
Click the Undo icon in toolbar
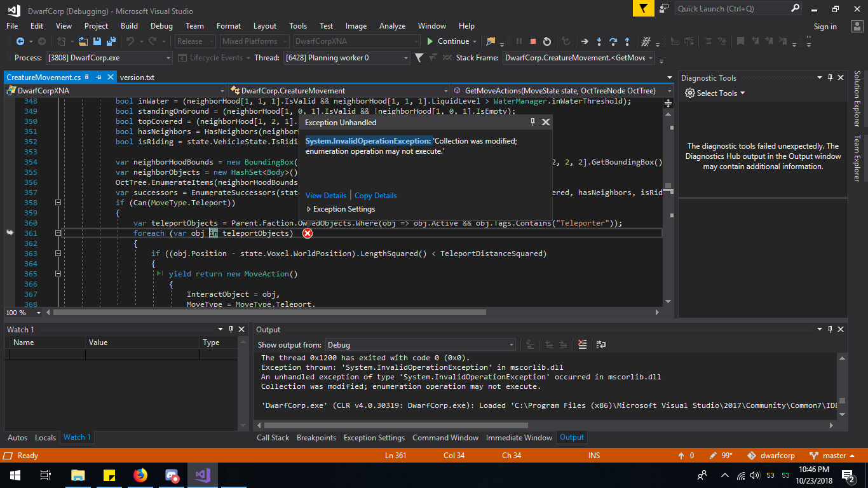(130, 41)
